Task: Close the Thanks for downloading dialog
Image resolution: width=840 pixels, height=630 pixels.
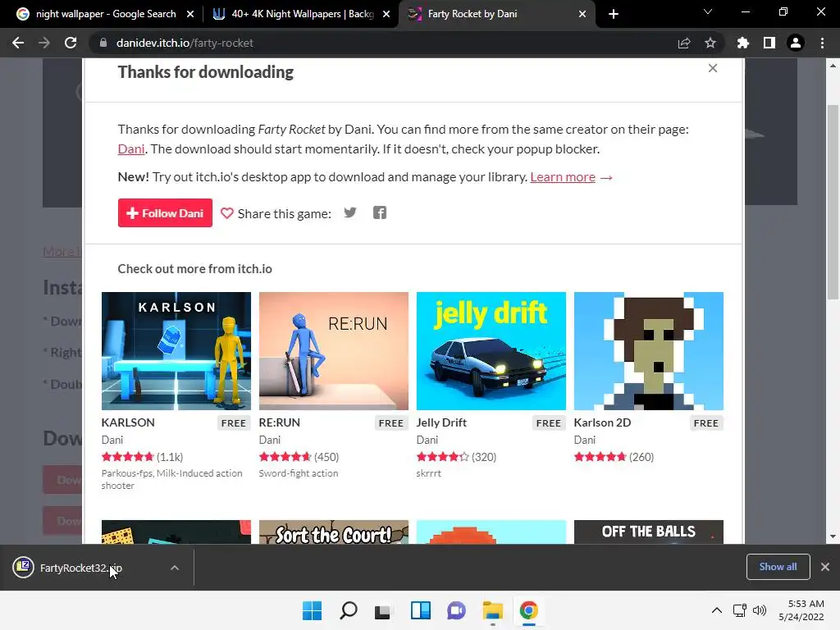Action: click(x=713, y=68)
